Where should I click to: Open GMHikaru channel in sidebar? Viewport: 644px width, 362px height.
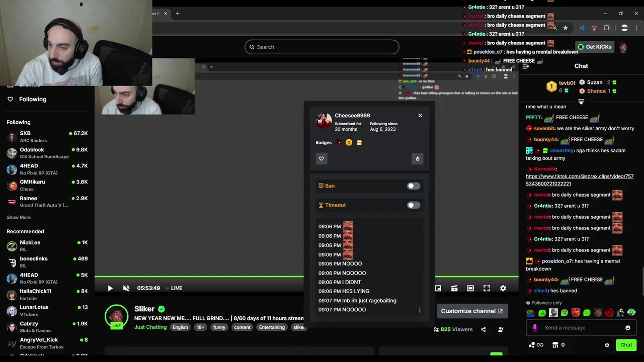coord(47,185)
